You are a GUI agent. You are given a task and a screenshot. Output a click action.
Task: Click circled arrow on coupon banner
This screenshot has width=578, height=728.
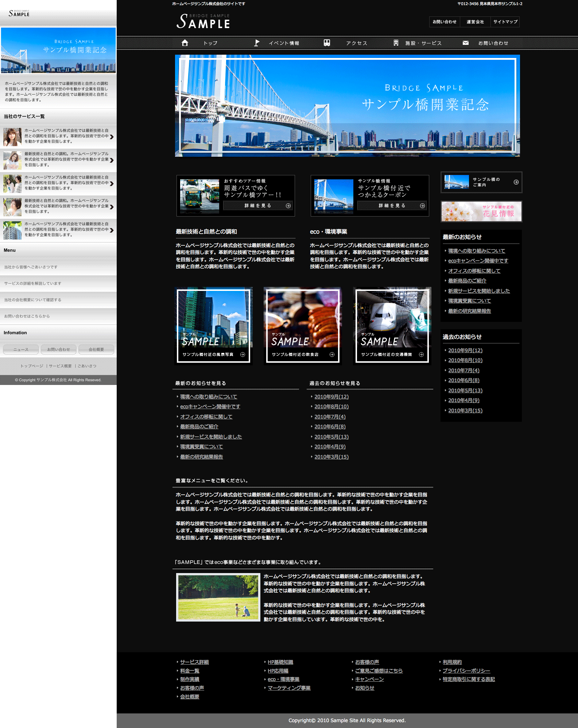tap(422, 206)
